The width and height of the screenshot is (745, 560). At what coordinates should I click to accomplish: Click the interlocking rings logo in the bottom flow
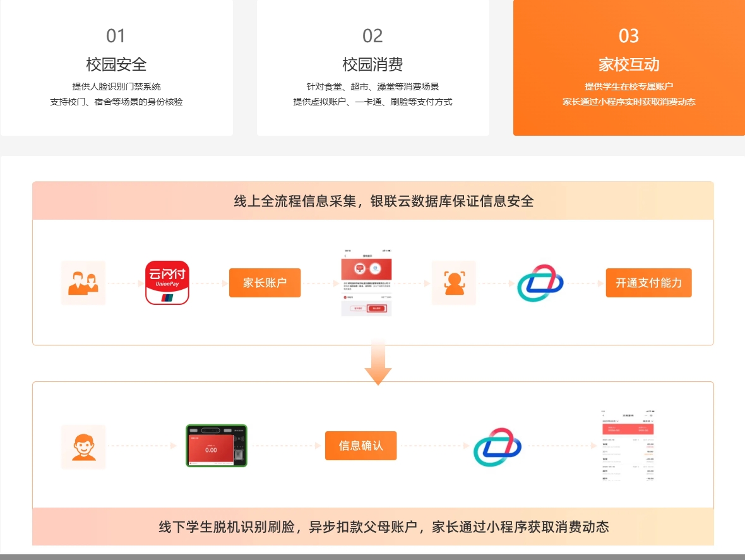(x=498, y=446)
